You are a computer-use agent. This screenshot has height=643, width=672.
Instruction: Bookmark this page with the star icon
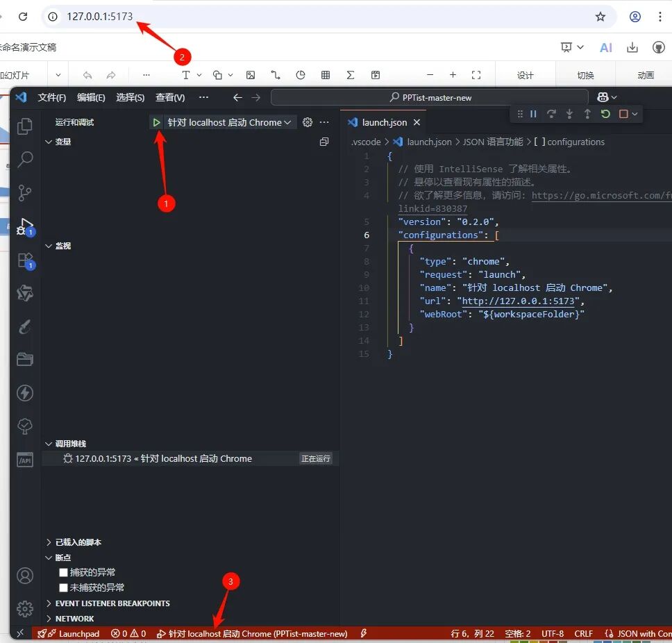coord(600,16)
